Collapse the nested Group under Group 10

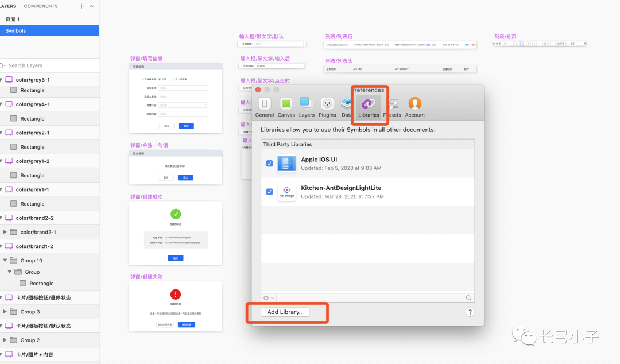pos(10,272)
